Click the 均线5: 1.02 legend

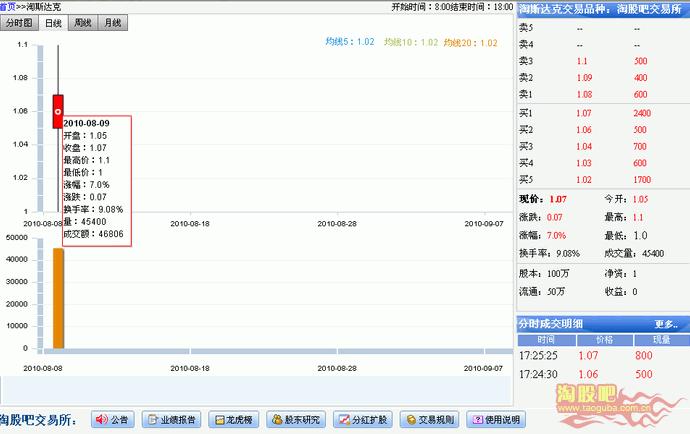[x=350, y=42]
